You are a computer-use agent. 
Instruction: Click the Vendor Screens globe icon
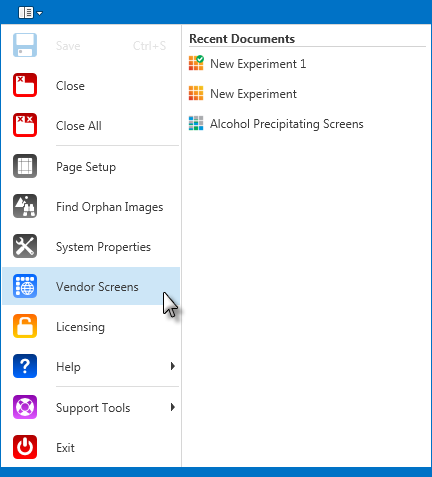point(25,286)
